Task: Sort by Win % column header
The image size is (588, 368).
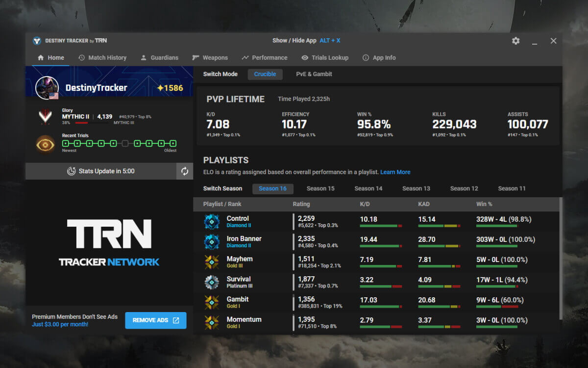Action: pyautogui.click(x=484, y=204)
